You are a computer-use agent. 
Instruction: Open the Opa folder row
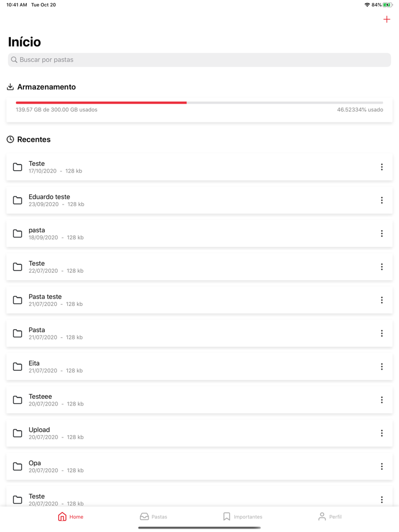coord(171,466)
